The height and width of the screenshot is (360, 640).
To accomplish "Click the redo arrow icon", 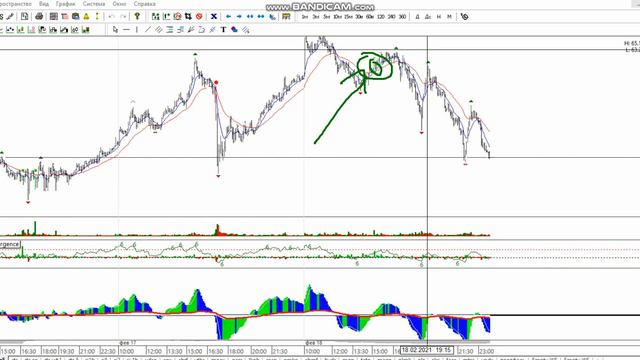I will point(123,17).
